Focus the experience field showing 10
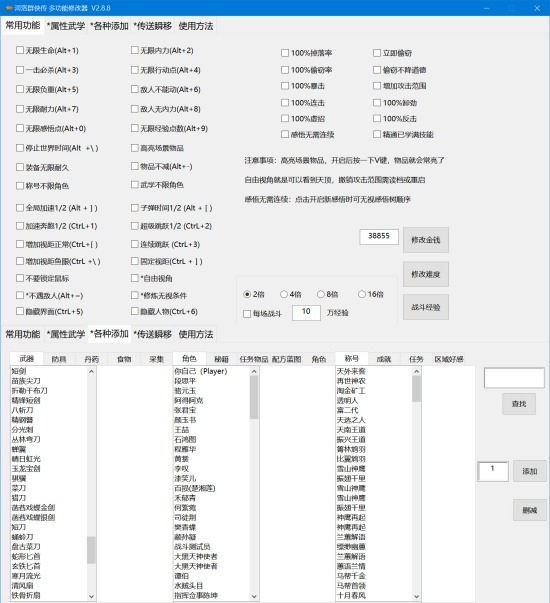 click(x=306, y=312)
